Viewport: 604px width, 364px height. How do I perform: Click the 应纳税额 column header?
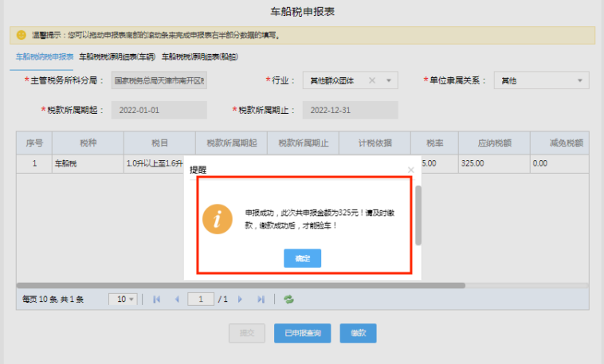coord(494,143)
